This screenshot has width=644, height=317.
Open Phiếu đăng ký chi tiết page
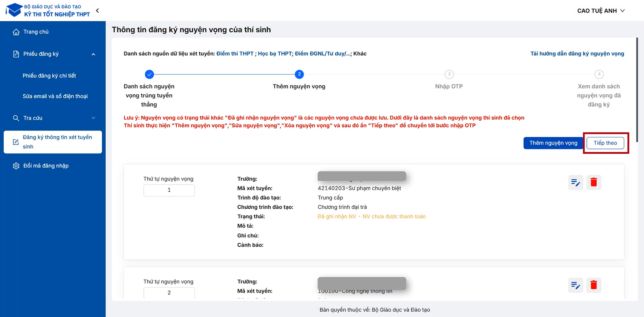point(49,76)
